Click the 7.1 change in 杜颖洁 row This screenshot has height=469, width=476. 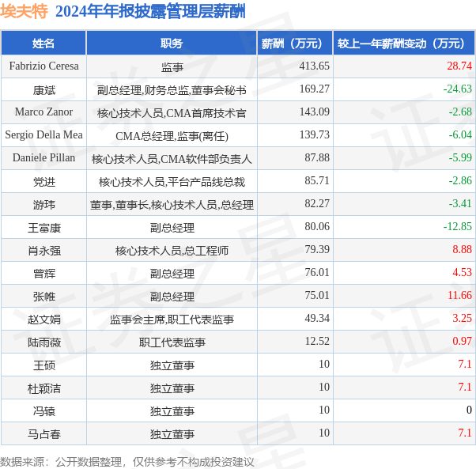465,387
